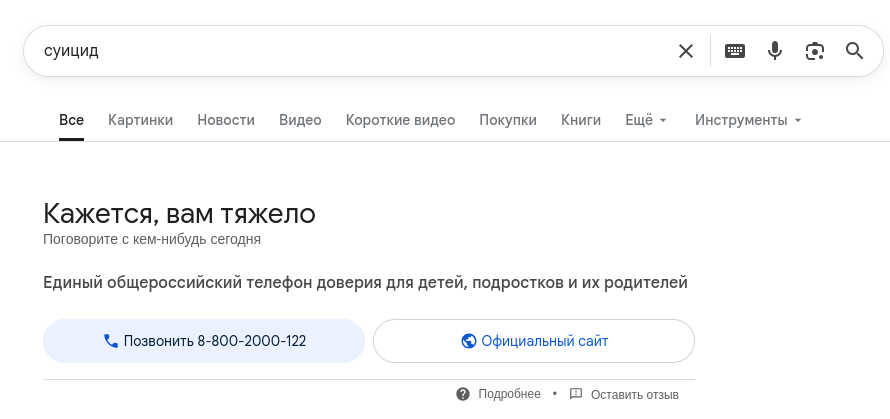Click the phone icon in the call button
This screenshot has width=890, height=419.
111,341
